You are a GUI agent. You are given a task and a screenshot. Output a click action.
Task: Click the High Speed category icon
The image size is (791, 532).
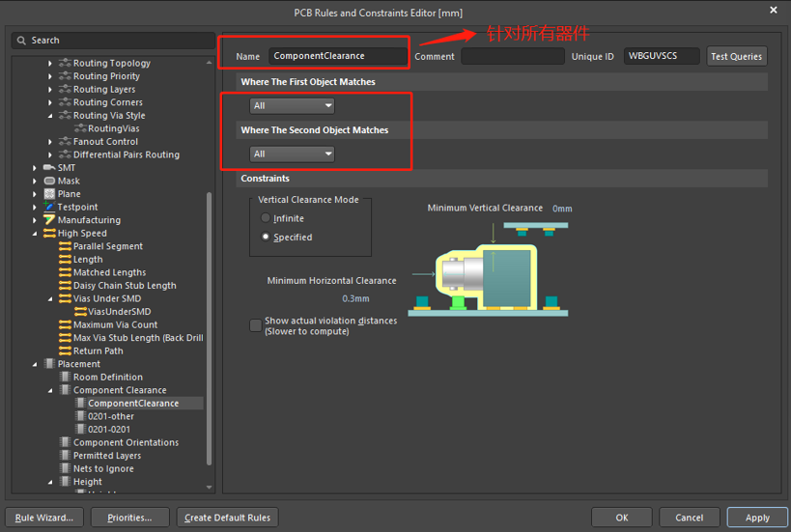click(x=49, y=233)
